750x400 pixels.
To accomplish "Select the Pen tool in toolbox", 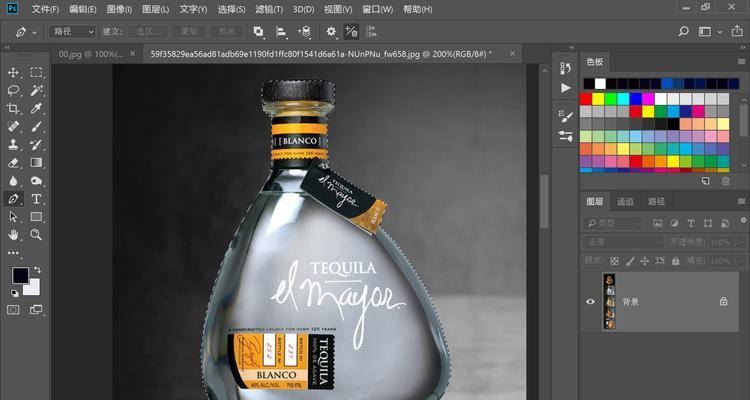I will [x=13, y=199].
